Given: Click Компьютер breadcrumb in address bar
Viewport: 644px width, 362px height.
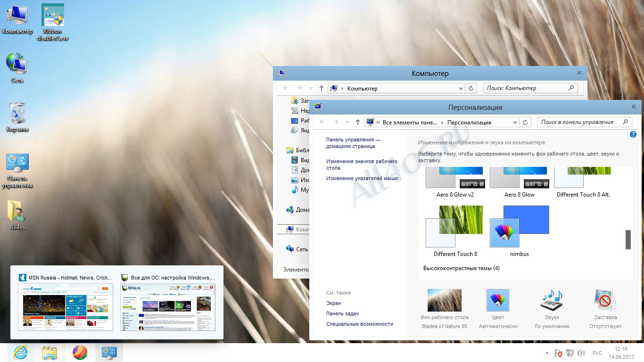Looking at the screenshot, I should 362,89.
